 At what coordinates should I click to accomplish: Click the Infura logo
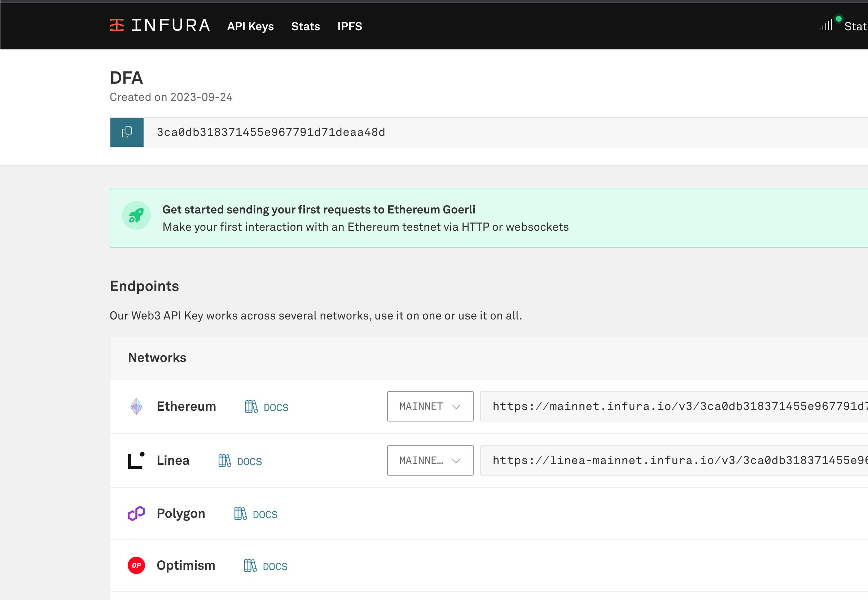click(x=160, y=26)
